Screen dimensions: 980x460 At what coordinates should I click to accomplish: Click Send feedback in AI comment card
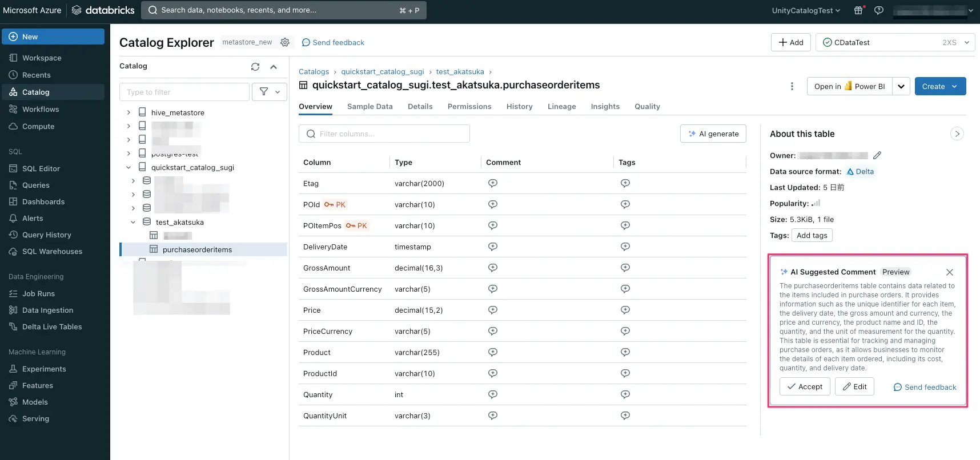pos(925,387)
